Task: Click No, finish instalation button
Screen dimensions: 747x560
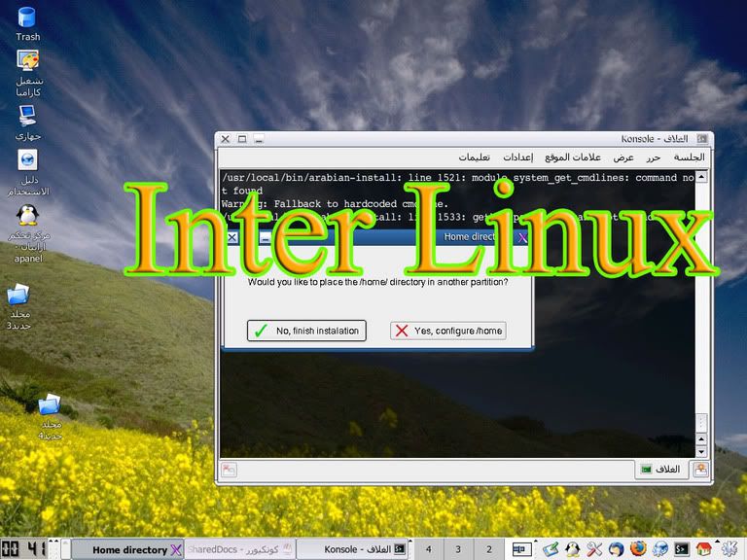Action: (x=306, y=331)
